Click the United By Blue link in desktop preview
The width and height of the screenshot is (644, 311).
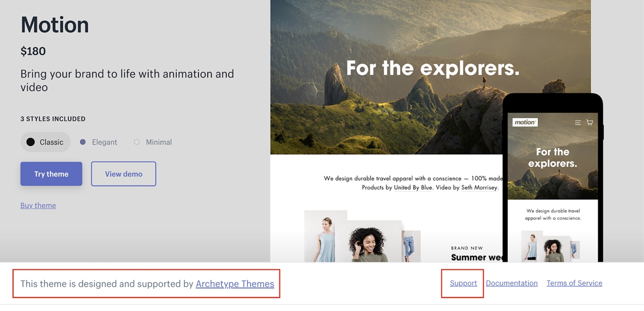(x=413, y=188)
